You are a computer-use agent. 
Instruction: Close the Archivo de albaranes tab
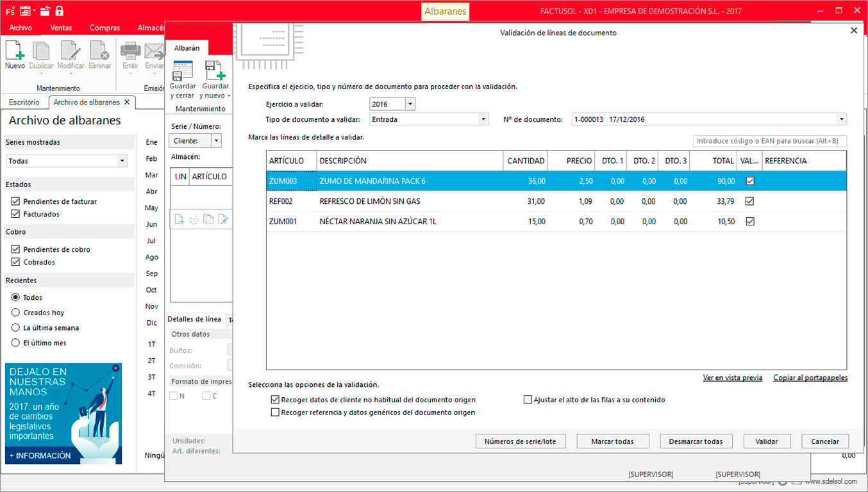(127, 102)
